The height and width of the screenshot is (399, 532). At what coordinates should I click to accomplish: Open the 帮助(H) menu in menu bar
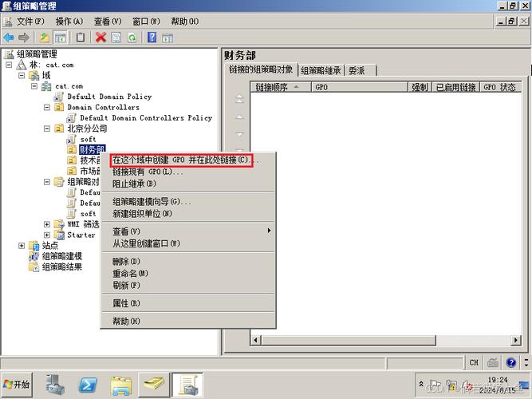pyautogui.click(x=185, y=22)
